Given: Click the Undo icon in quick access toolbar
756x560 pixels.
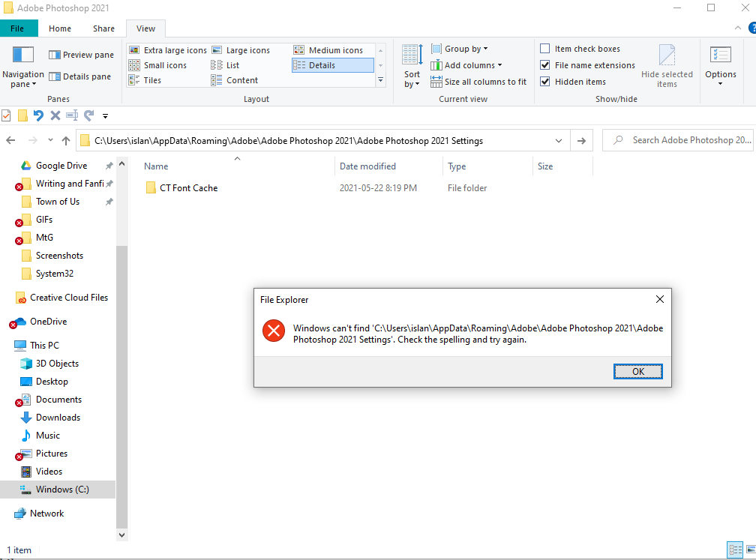Looking at the screenshot, I should pos(37,115).
